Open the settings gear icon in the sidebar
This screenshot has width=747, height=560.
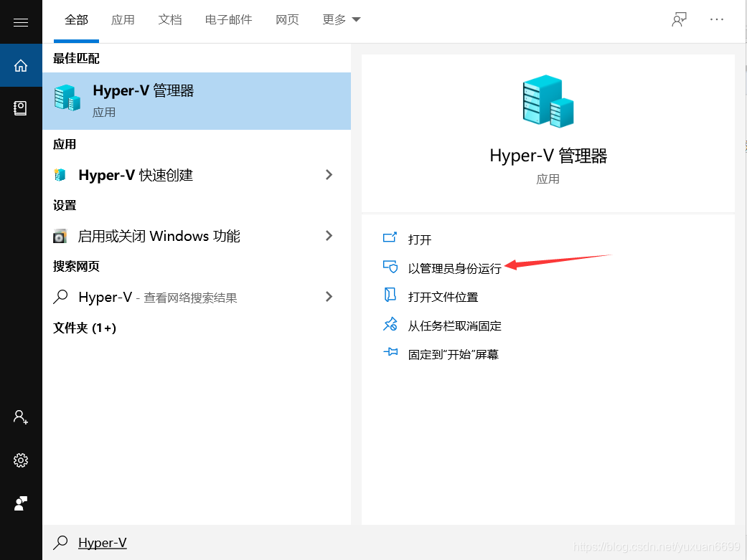point(21,460)
